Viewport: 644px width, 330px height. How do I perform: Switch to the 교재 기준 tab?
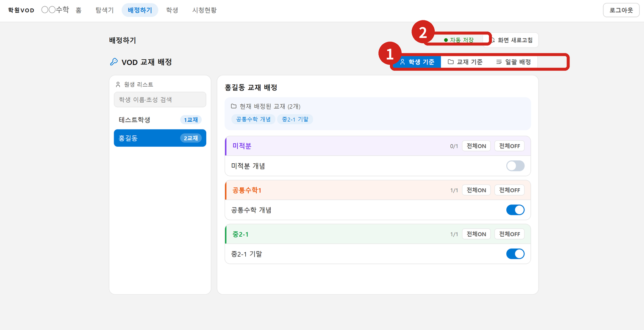coord(465,62)
